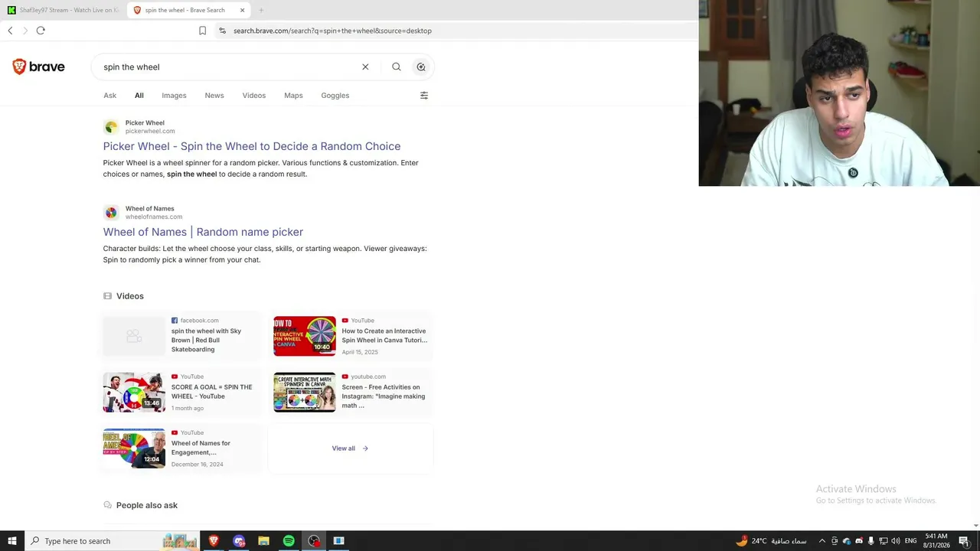
Task: Open Discord from the taskbar
Action: click(x=239, y=541)
